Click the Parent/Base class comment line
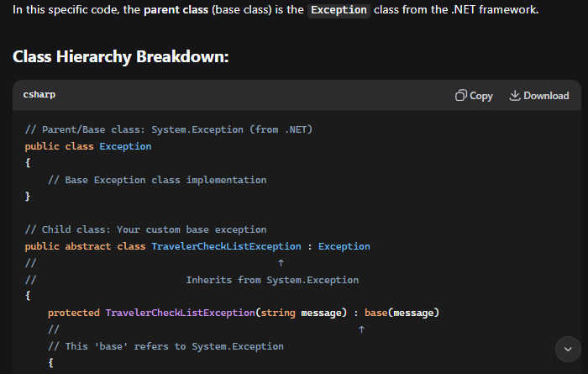The height and width of the screenshot is (374, 588). click(x=169, y=129)
